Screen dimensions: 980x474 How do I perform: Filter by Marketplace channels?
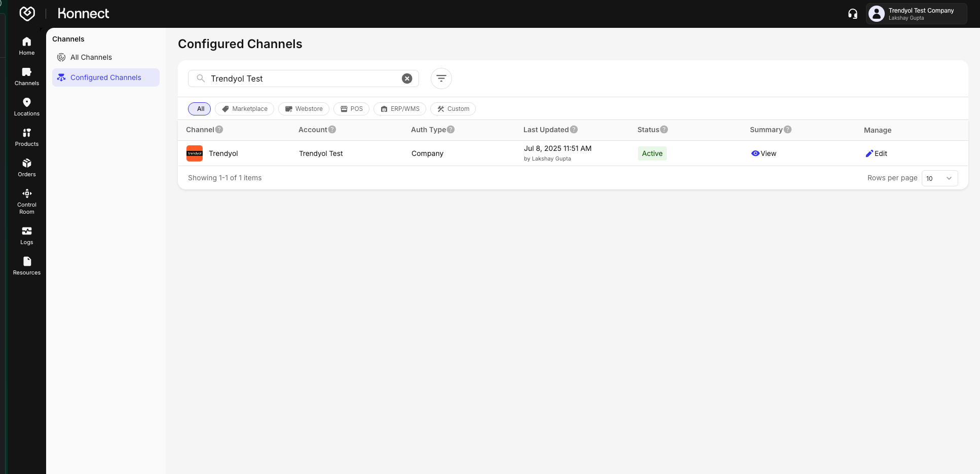point(244,109)
